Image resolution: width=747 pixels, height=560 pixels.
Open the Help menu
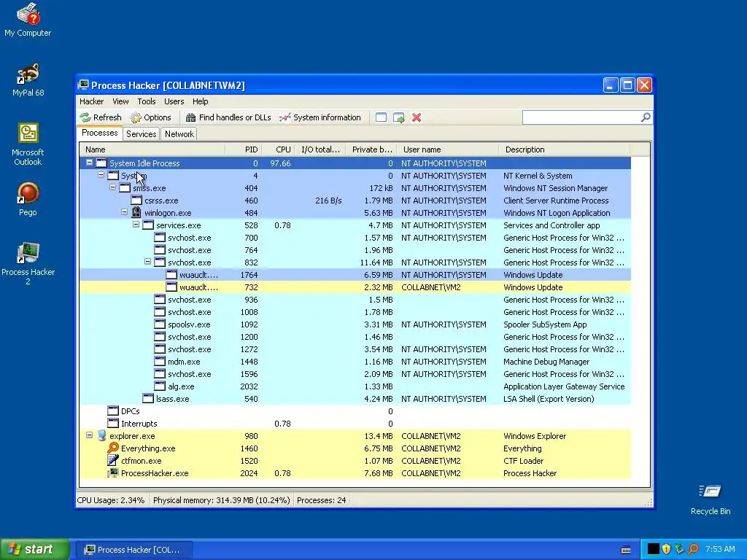pyautogui.click(x=200, y=101)
